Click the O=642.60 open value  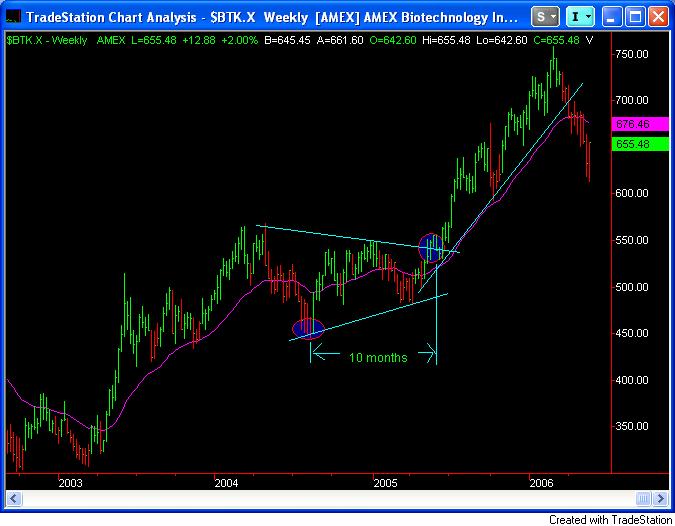[393, 40]
